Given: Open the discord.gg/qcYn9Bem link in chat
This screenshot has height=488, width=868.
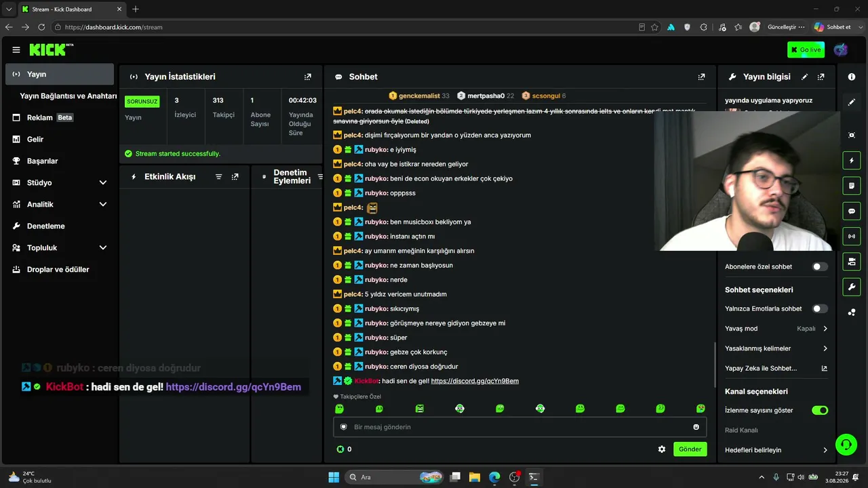Looking at the screenshot, I should pos(475,381).
